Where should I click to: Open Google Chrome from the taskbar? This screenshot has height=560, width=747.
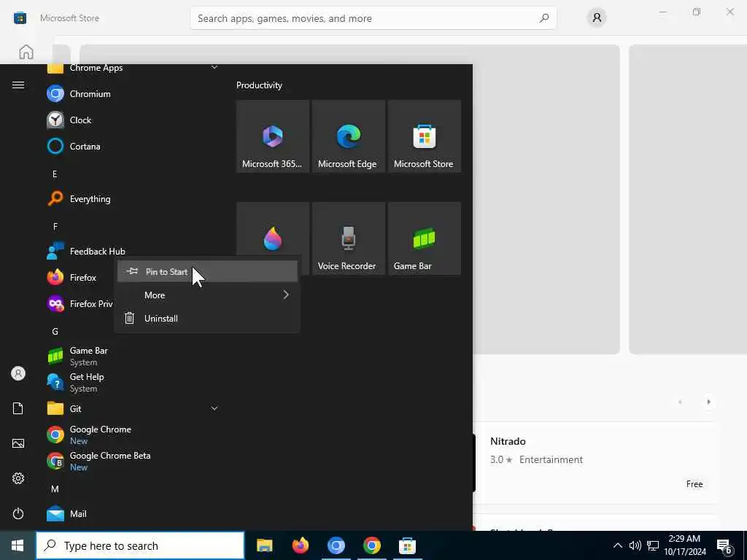pyautogui.click(x=371, y=545)
